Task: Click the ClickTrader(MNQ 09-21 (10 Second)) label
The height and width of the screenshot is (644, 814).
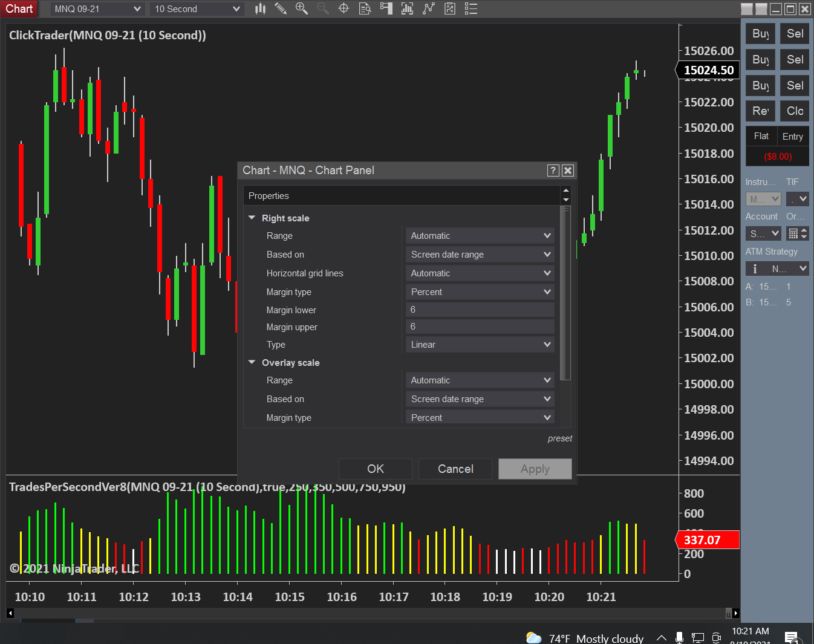Action: (108, 35)
